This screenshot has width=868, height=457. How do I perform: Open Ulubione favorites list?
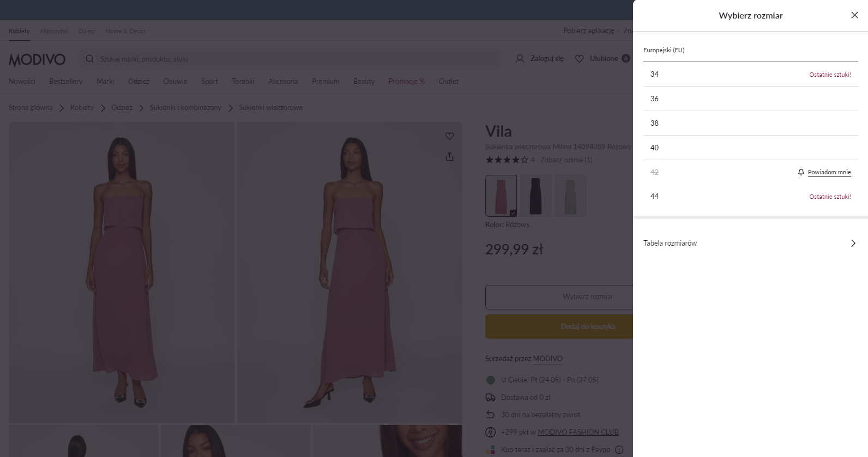pyautogui.click(x=604, y=58)
